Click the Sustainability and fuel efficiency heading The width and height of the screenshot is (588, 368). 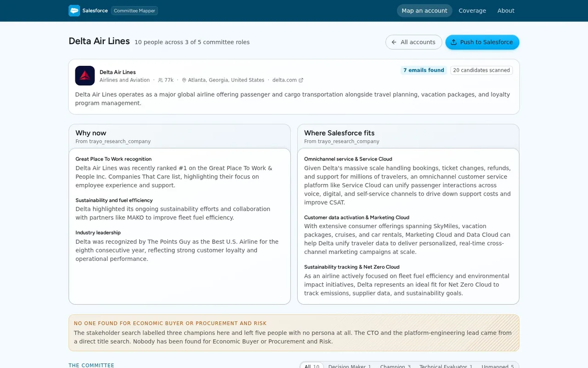[x=114, y=201]
